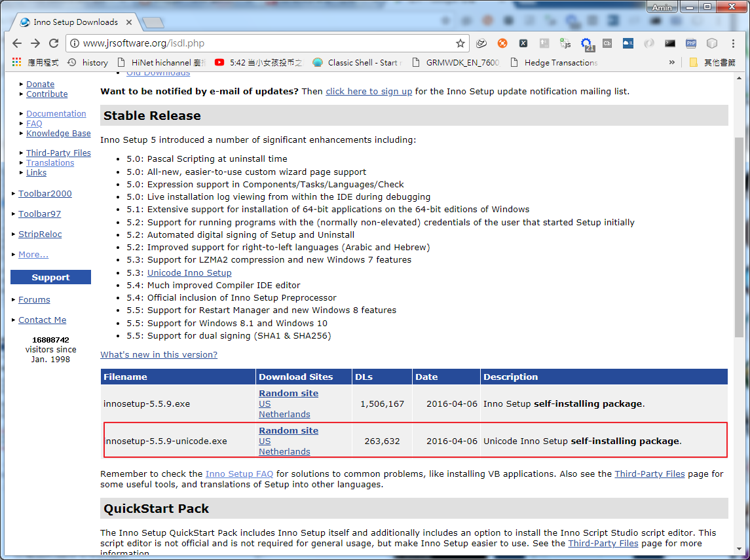This screenshot has height=560, width=750.
Task: Download innosetup-5.5.9.exe from US site
Action: point(265,403)
